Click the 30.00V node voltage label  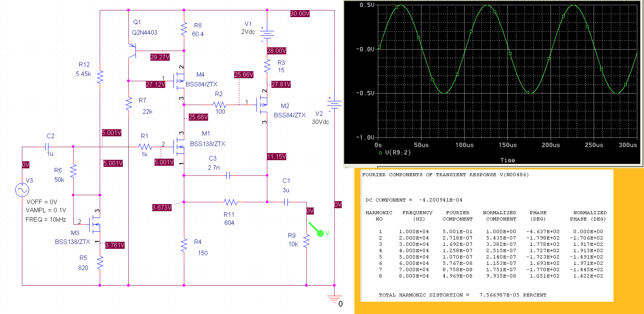tap(300, 13)
